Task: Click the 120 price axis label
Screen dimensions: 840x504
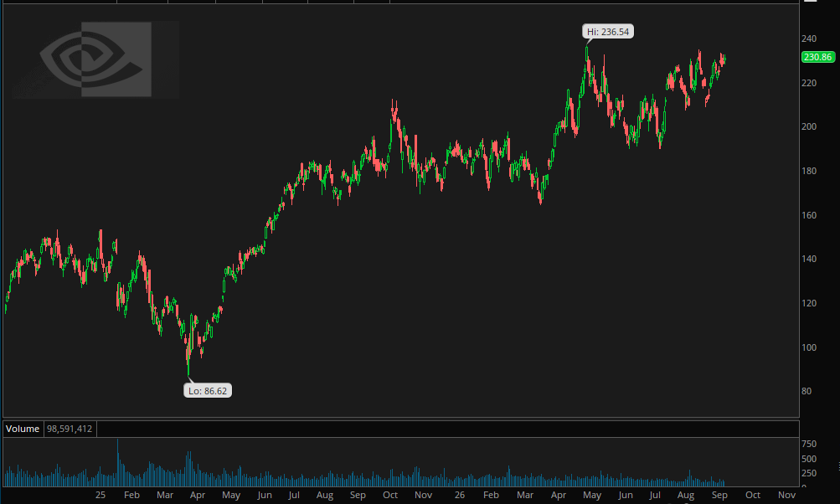Action: coord(809,303)
